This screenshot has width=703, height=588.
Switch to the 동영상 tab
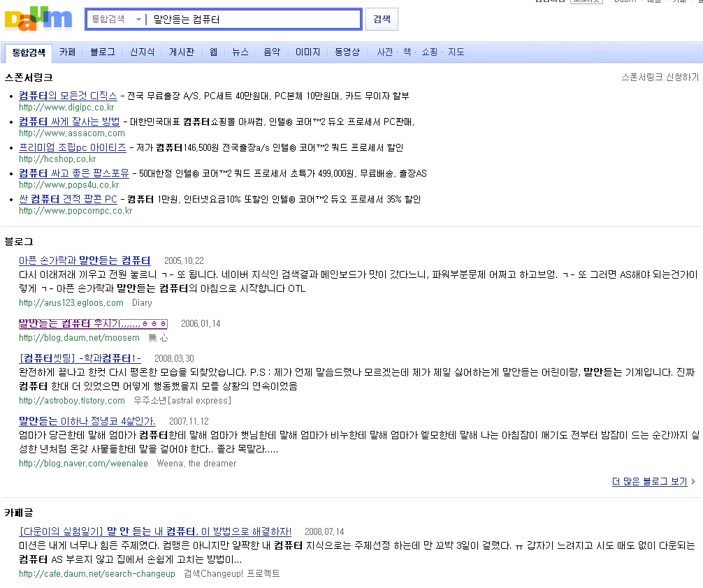[x=347, y=52]
